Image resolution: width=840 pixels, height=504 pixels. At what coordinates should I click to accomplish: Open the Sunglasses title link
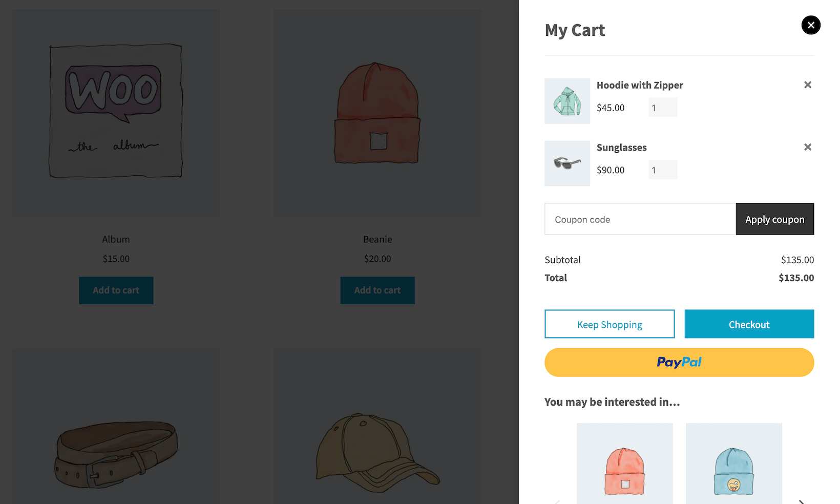(622, 148)
